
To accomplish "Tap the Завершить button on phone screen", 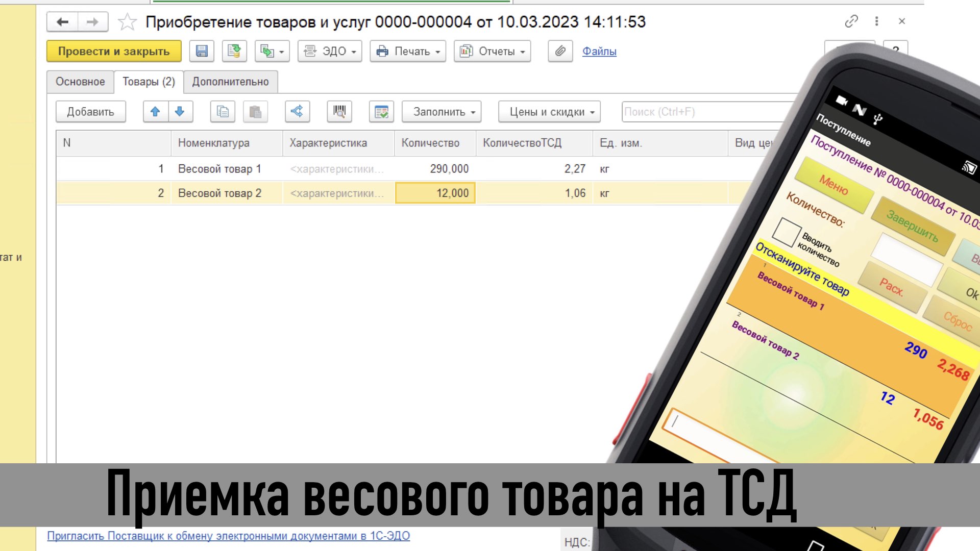I will [x=913, y=226].
